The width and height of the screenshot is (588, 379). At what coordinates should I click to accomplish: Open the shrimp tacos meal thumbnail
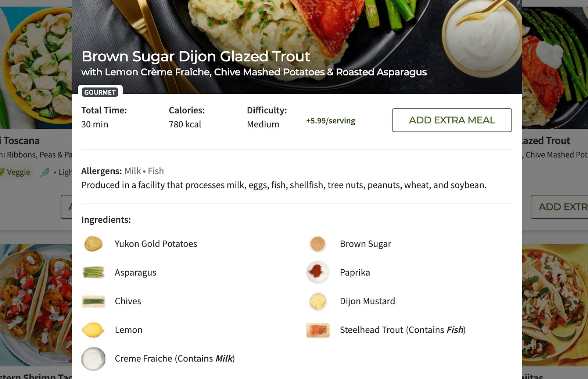pyautogui.click(x=36, y=305)
